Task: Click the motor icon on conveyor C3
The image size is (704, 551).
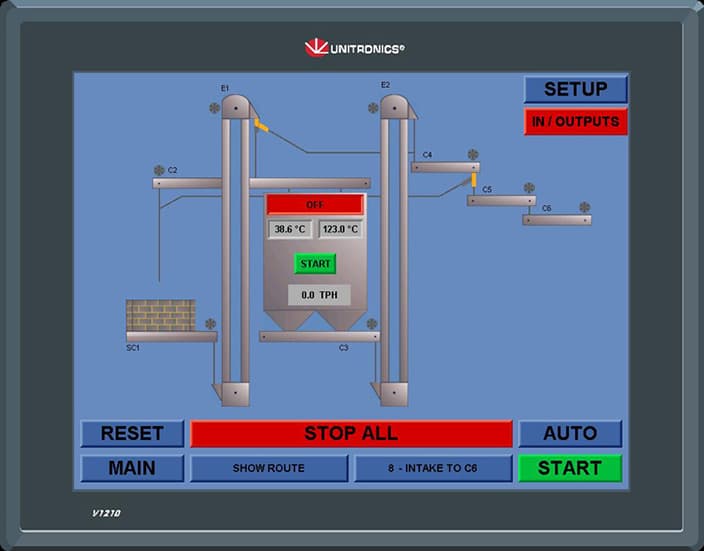Action: [372, 324]
